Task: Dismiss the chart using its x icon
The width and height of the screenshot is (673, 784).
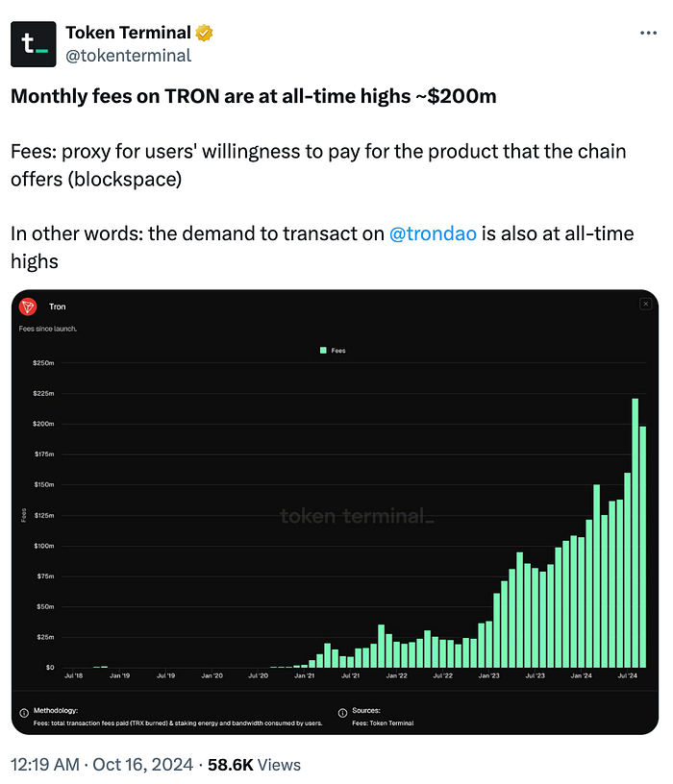Action: (x=646, y=303)
